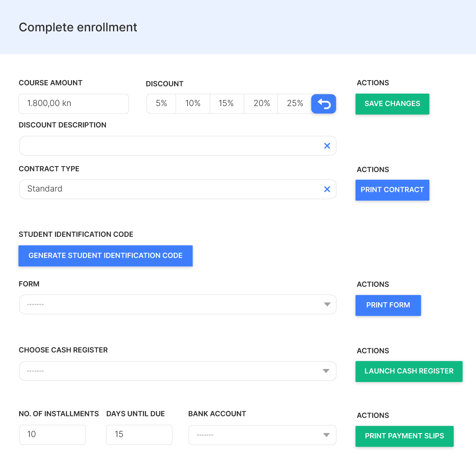This screenshot has width=476, height=476.
Task: Click the Save Changes button
Action: pos(392,104)
